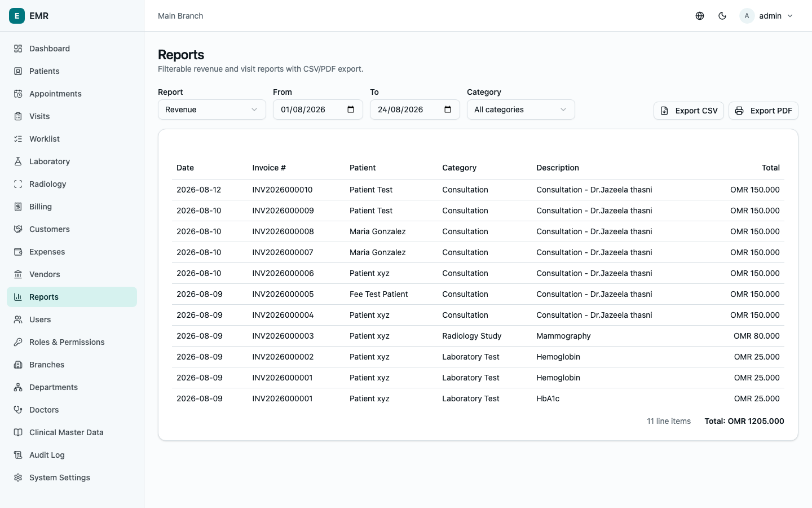Open the Patients menu item
This screenshot has height=508, width=812.
(72, 71)
